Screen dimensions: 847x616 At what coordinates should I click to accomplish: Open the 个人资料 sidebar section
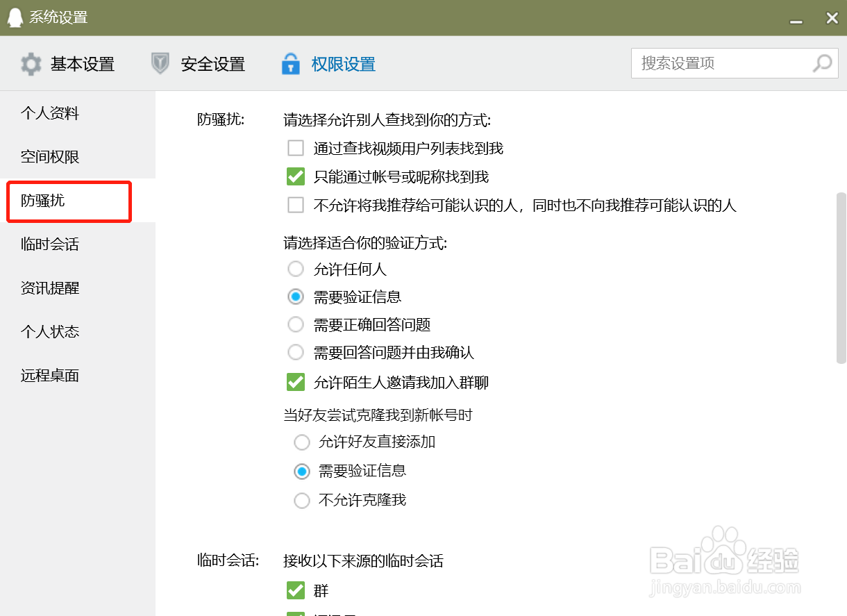tap(50, 113)
